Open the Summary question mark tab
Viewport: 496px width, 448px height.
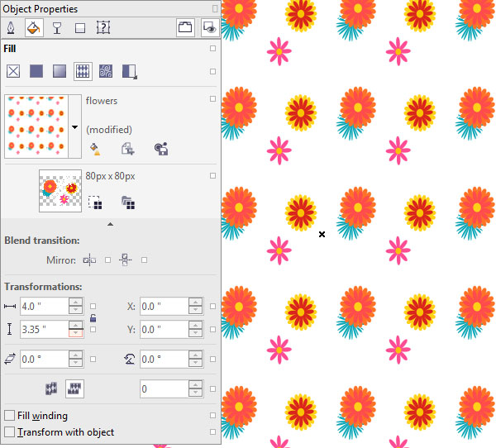103,27
